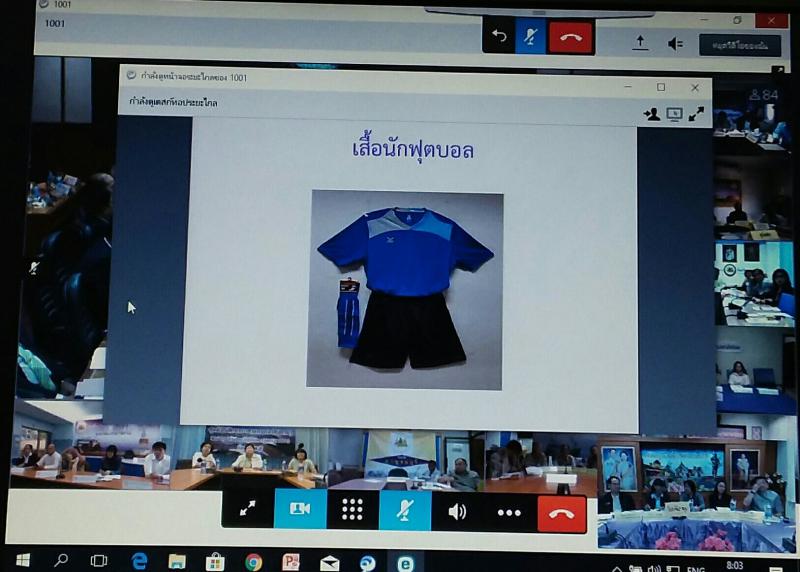800x572 pixels.
Task: Open the Windows Start menu
Action: coord(22,560)
